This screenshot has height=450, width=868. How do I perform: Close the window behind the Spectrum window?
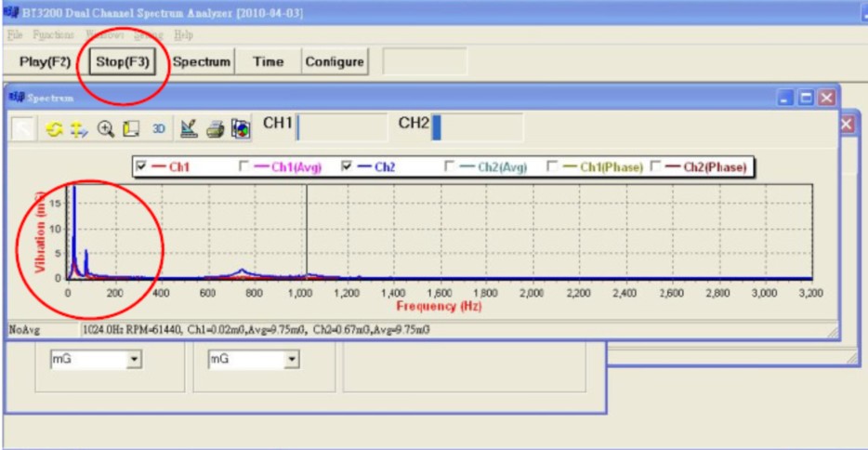[847, 124]
